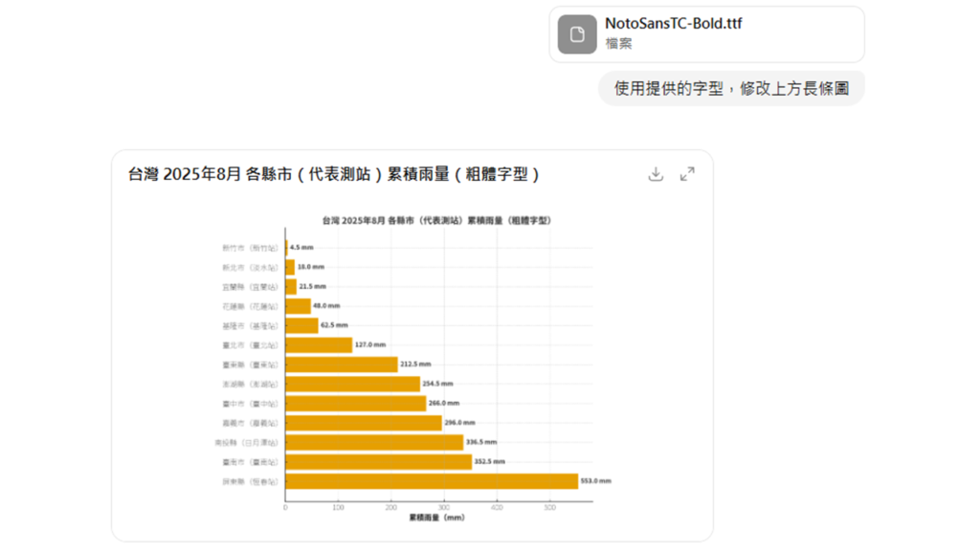
Task: Click the 352.5 mm bar for 臺南市
Action: 378,462
